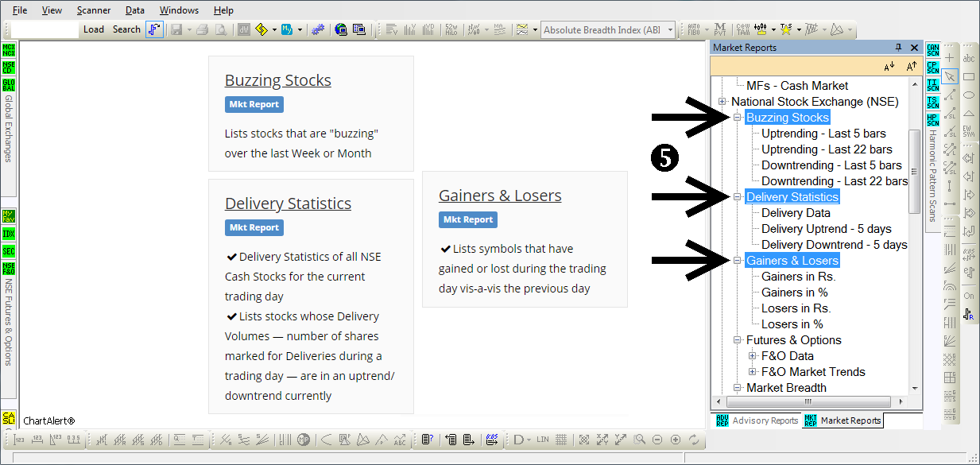Select Uptrending - Last 5 bars report
980x465 pixels.
coord(823,134)
